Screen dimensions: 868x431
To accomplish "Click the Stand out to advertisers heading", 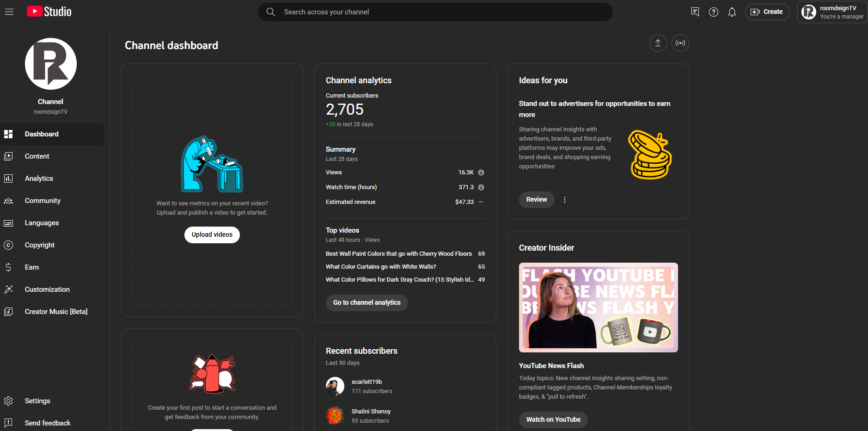I will pyautogui.click(x=594, y=109).
